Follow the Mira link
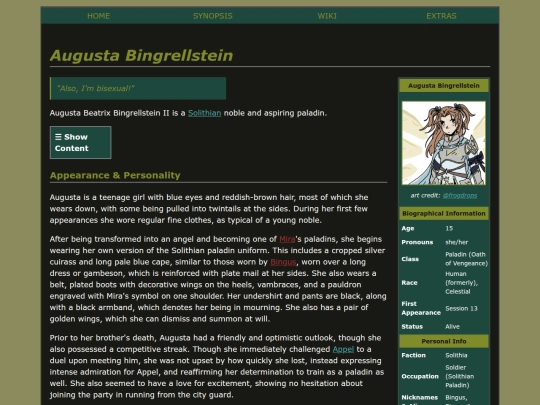This screenshot has height=405, width=540. [x=287, y=239]
